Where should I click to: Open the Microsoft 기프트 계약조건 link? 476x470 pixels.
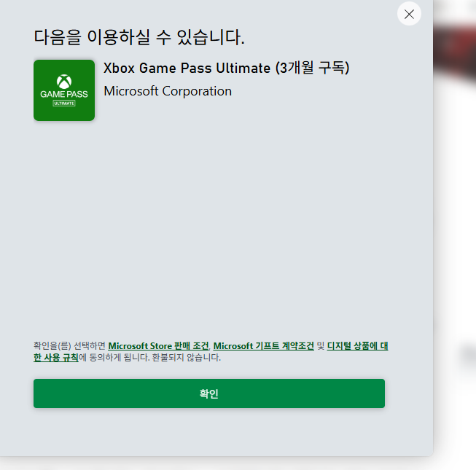click(263, 346)
